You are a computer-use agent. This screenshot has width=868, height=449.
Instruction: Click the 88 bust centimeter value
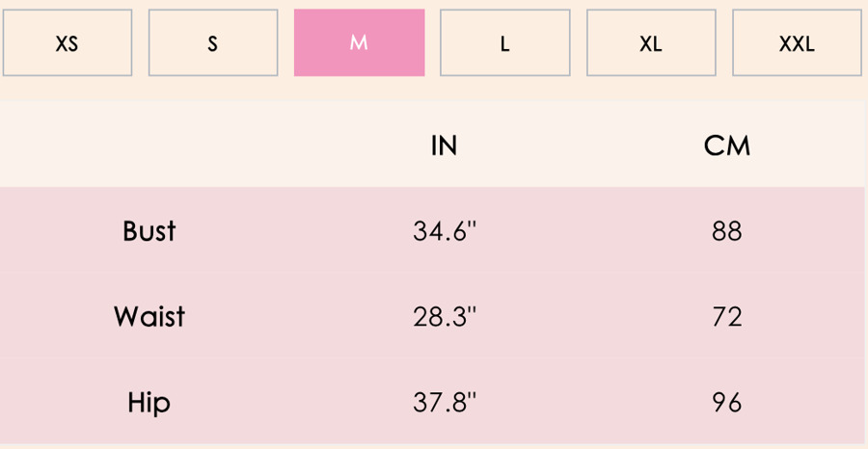pos(727,230)
